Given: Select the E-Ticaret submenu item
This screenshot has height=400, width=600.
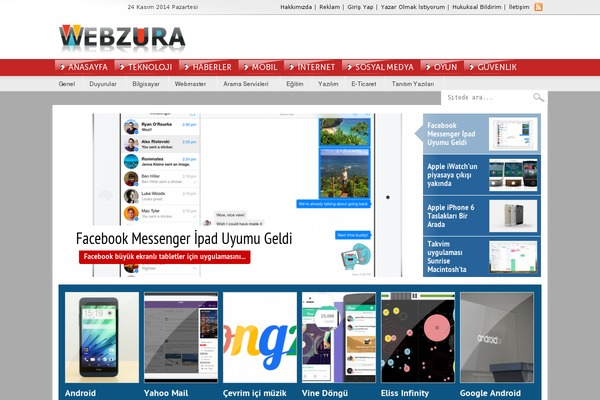Looking at the screenshot, I should coord(364,84).
